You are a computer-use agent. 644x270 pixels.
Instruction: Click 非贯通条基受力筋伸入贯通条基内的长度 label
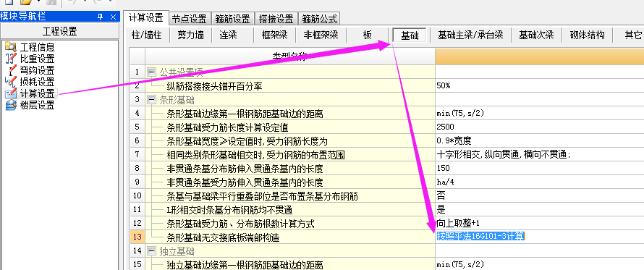pos(245,182)
